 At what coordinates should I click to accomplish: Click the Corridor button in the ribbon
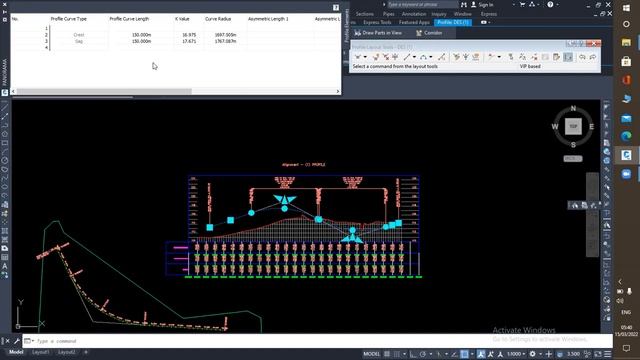429,33
